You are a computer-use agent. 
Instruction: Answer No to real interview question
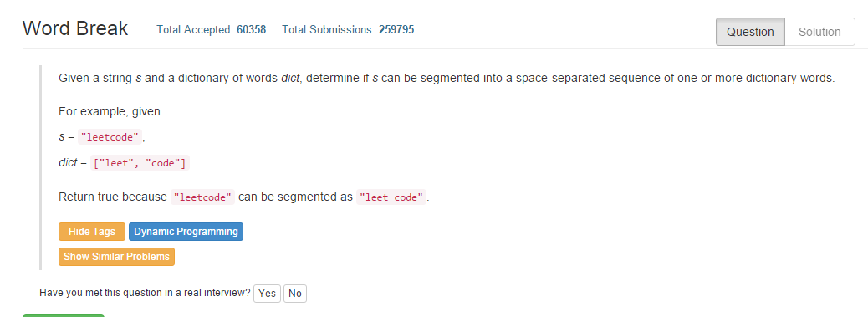[x=295, y=294]
